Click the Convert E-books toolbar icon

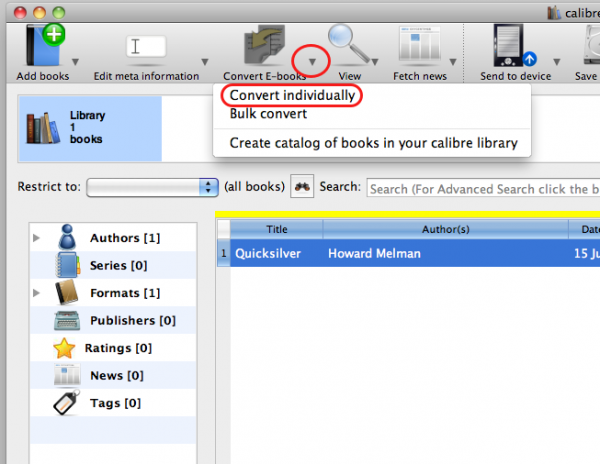pyautogui.click(x=264, y=45)
